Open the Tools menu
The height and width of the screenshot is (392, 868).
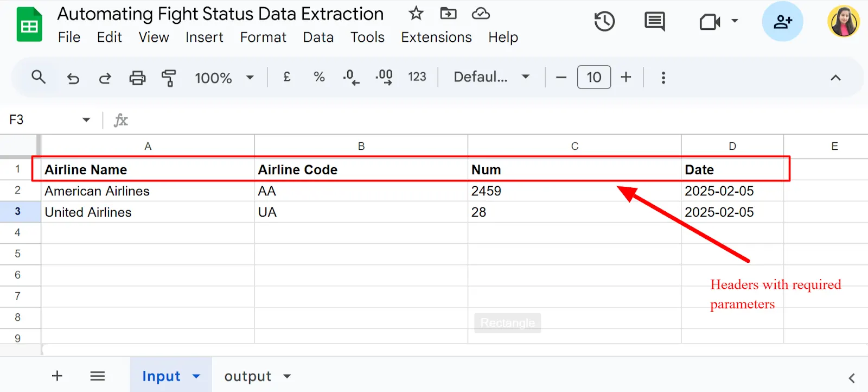point(367,37)
